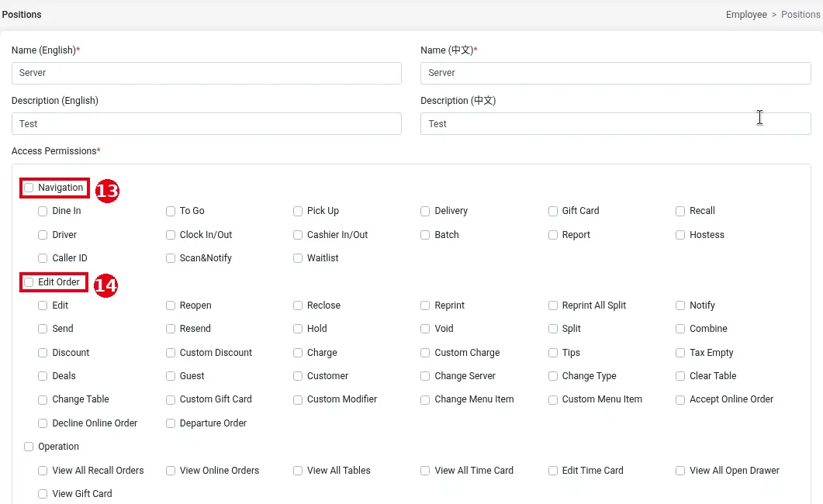
Task: Enable the Split permission
Action: coord(553,329)
